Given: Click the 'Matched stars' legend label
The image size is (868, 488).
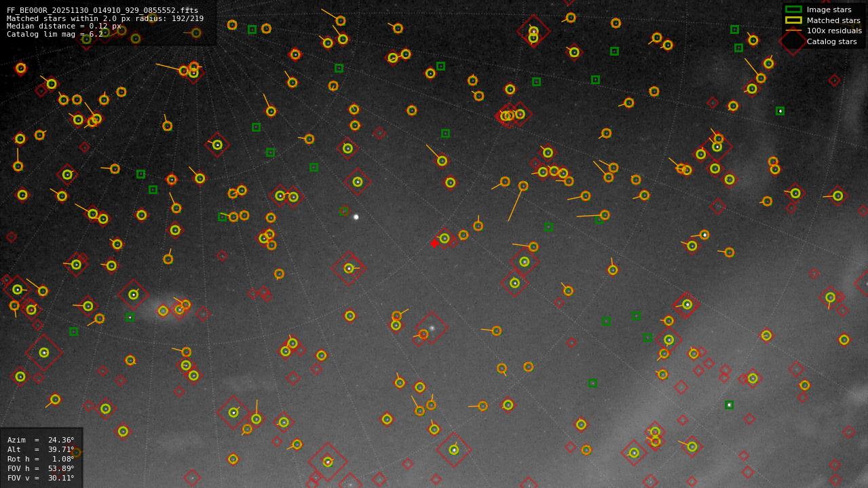Looking at the screenshot, I should pyautogui.click(x=833, y=20).
